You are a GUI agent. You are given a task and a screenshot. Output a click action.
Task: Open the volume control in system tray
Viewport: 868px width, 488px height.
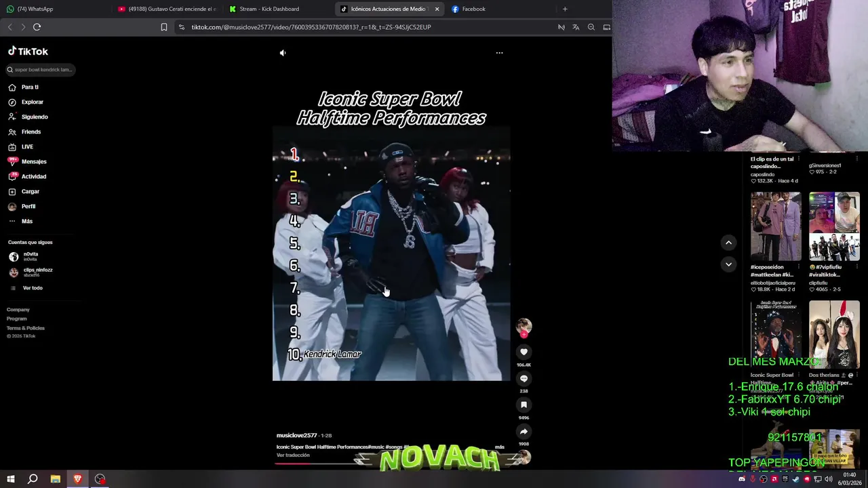tap(828, 479)
